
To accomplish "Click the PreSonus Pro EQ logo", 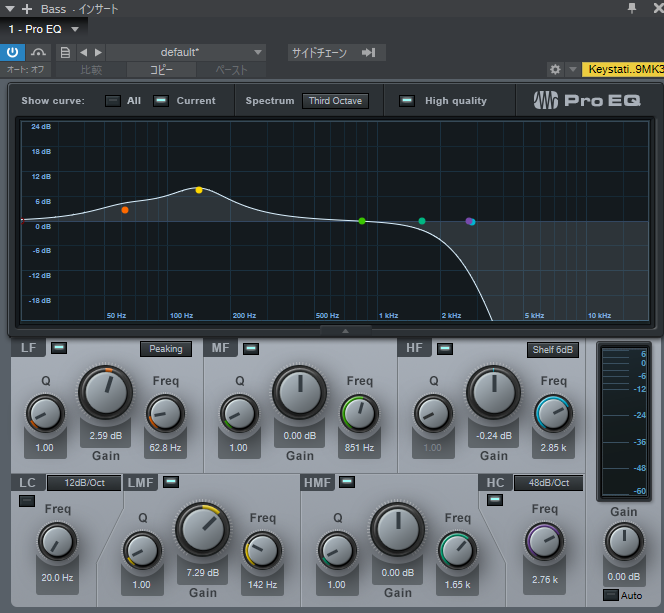I will [x=587, y=100].
